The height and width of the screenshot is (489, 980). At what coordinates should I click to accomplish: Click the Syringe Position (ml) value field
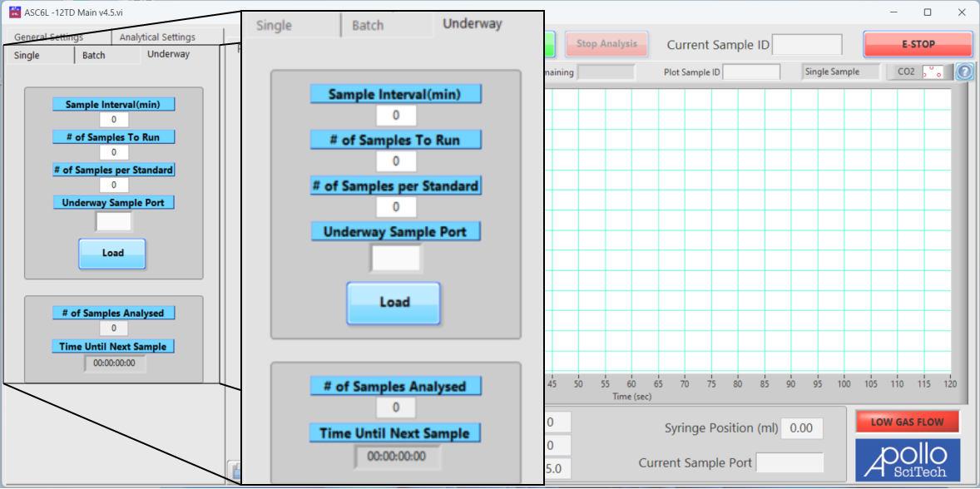[803, 428]
